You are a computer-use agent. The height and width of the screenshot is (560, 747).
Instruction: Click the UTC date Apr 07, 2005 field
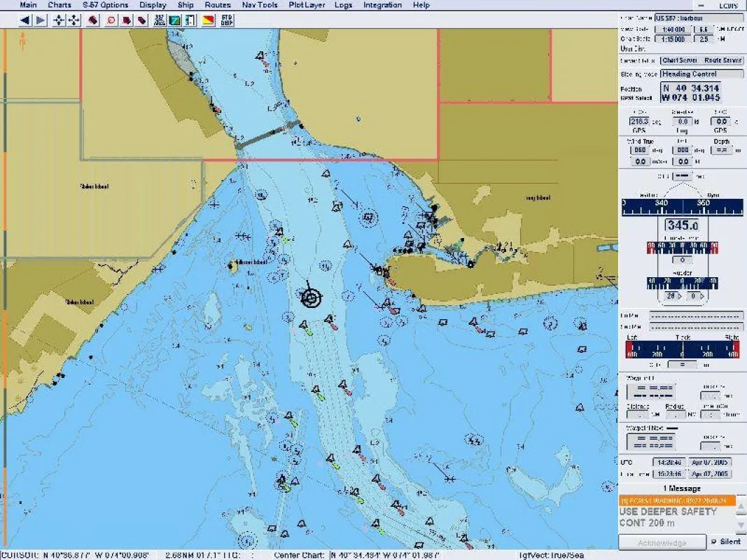(710, 462)
